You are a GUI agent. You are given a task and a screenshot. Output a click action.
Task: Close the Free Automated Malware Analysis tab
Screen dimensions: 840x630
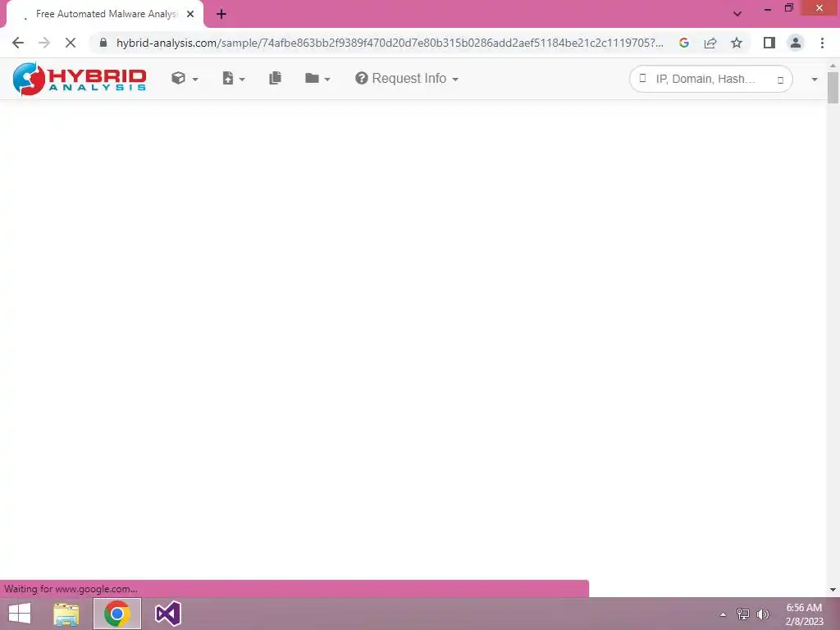pos(190,14)
